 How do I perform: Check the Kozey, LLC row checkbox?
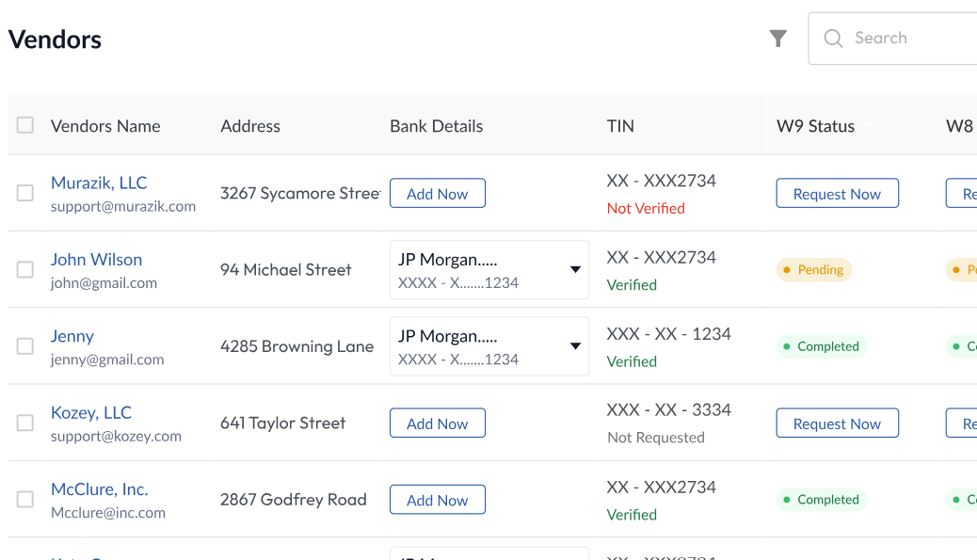pos(24,423)
